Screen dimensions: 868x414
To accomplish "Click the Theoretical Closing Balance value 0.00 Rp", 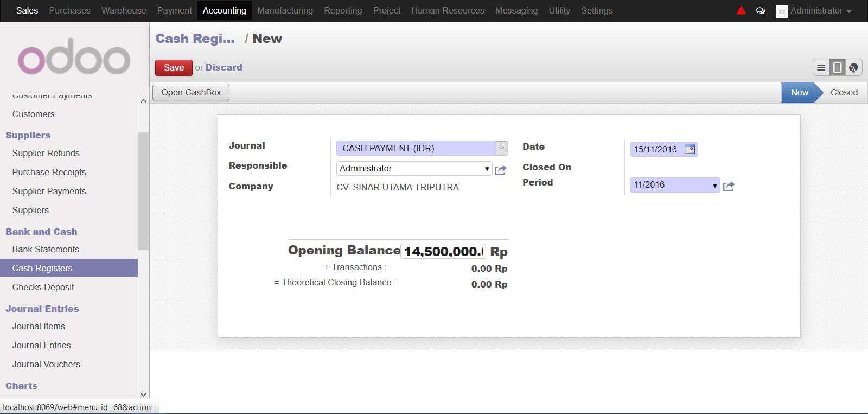I will pos(489,284).
